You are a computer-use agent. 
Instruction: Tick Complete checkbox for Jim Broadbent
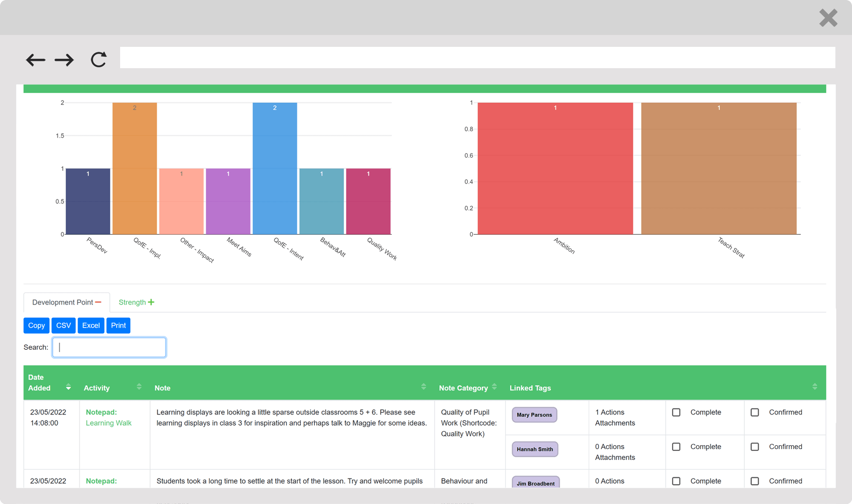[x=676, y=481]
